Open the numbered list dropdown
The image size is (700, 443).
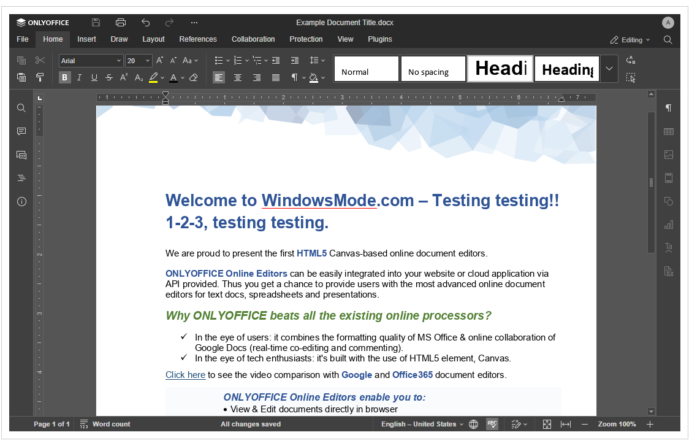tap(247, 60)
